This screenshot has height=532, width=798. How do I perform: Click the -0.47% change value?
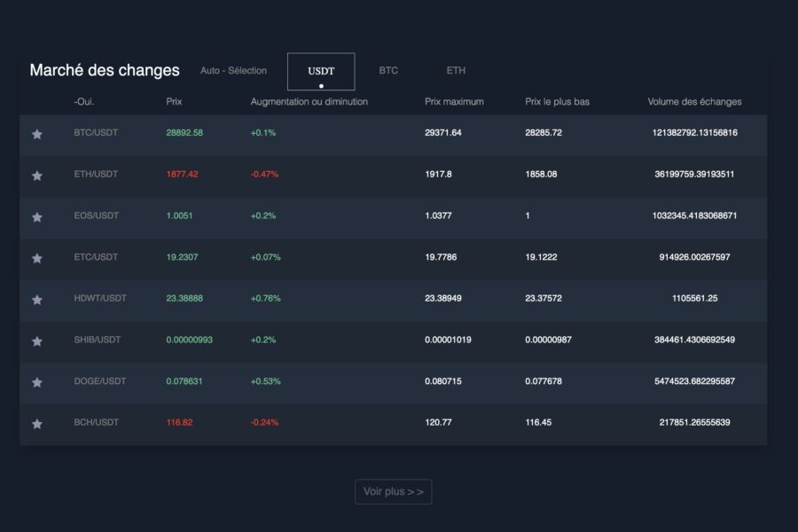(264, 174)
